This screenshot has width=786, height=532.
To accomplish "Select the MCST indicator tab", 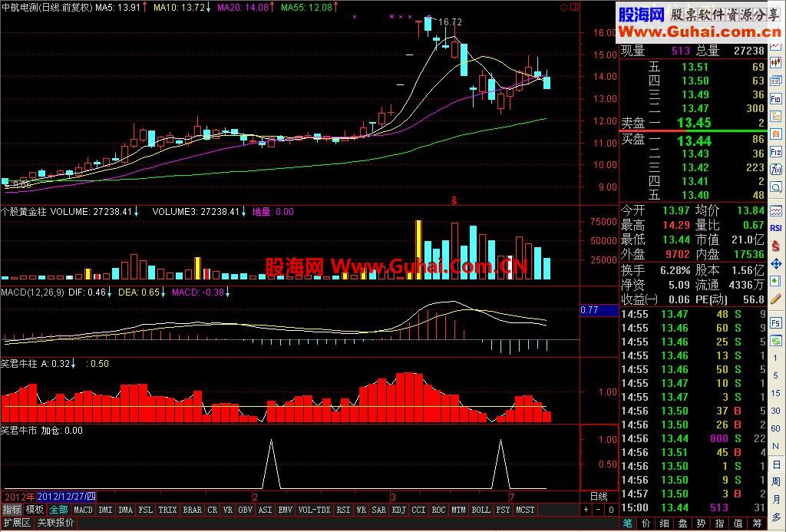I will [525, 510].
